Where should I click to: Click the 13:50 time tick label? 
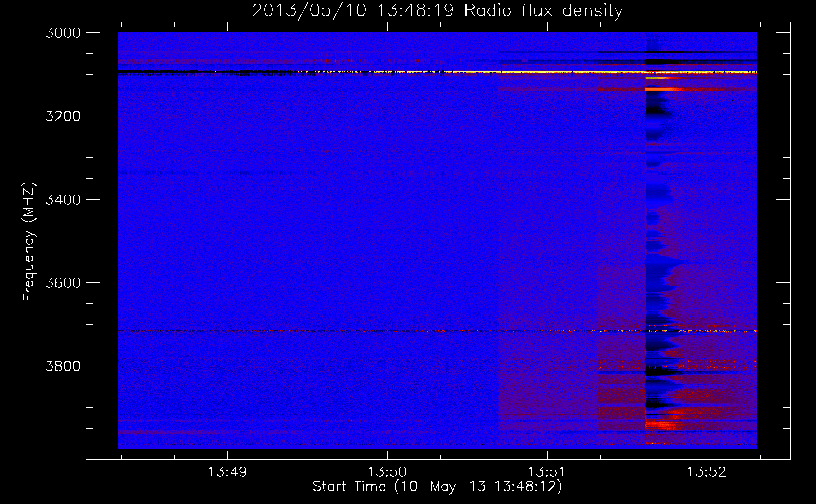pos(387,472)
